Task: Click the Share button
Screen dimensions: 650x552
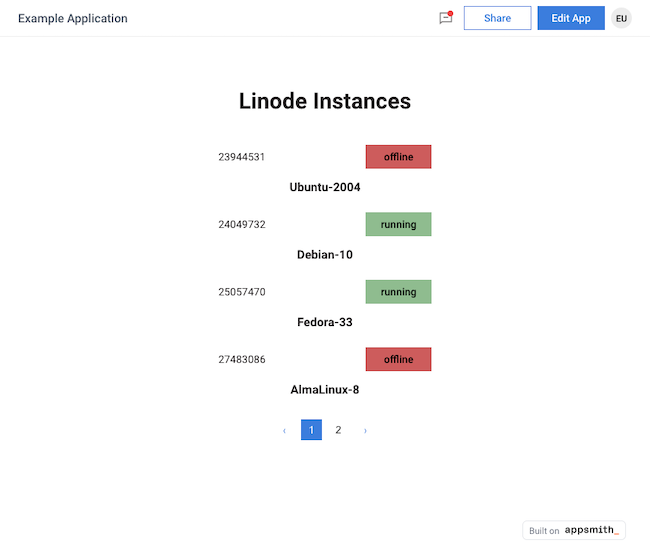Action: [497, 18]
